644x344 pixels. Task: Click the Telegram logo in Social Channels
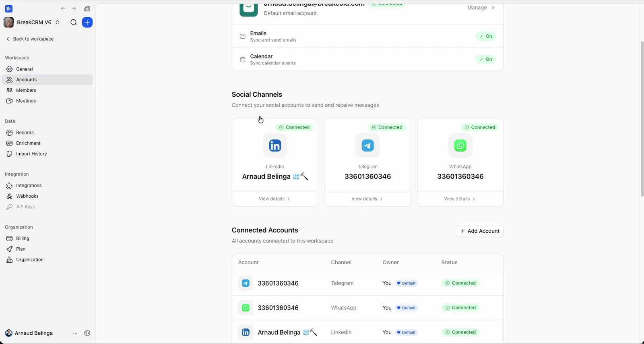click(368, 145)
